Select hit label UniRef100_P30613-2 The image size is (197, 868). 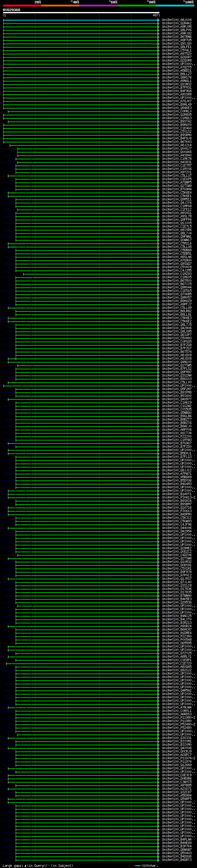tap(179, 497)
